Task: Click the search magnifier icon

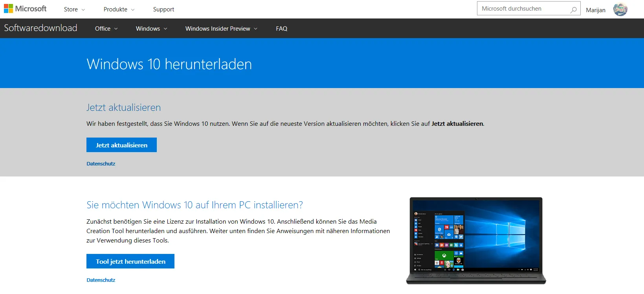Action: click(x=573, y=9)
